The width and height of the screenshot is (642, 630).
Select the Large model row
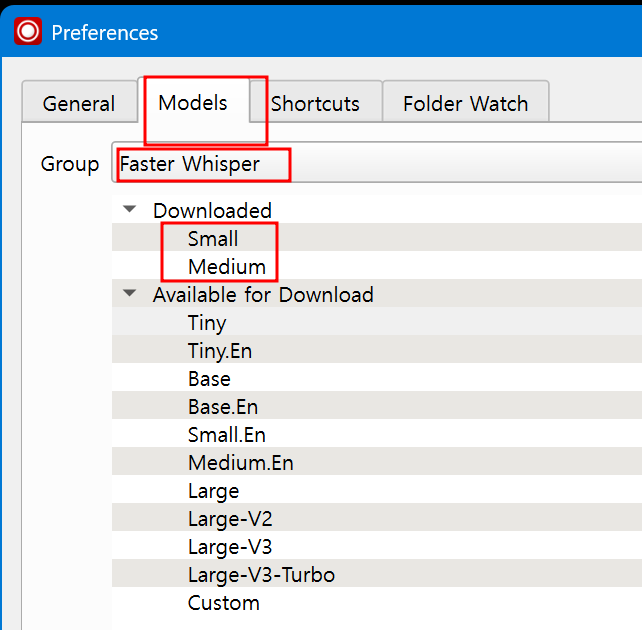(377, 490)
